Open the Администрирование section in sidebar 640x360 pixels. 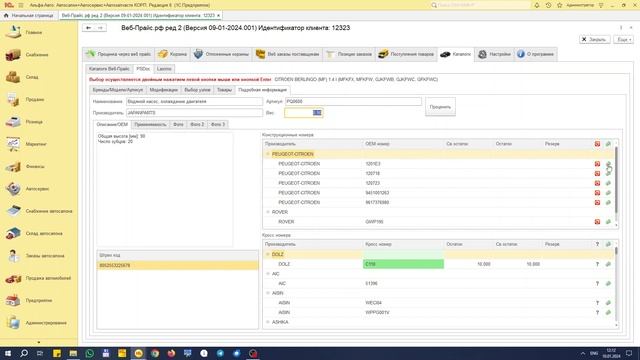46,323
